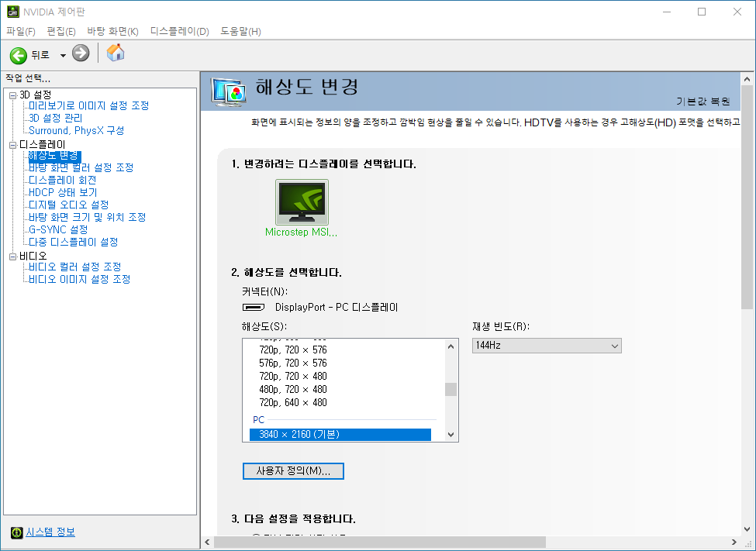Open Surround, PhysX 구성
This screenshot has height=551, width=756.
[76, 131]
